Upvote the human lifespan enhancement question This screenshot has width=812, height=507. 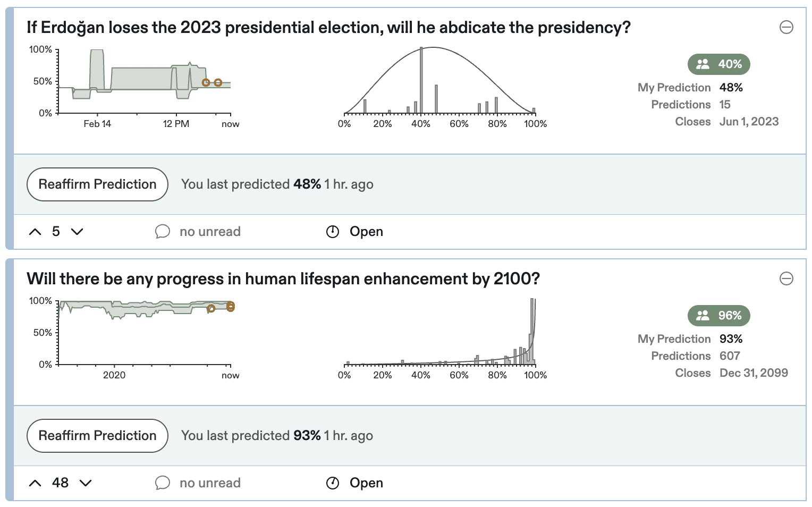(x=35, y=483)
